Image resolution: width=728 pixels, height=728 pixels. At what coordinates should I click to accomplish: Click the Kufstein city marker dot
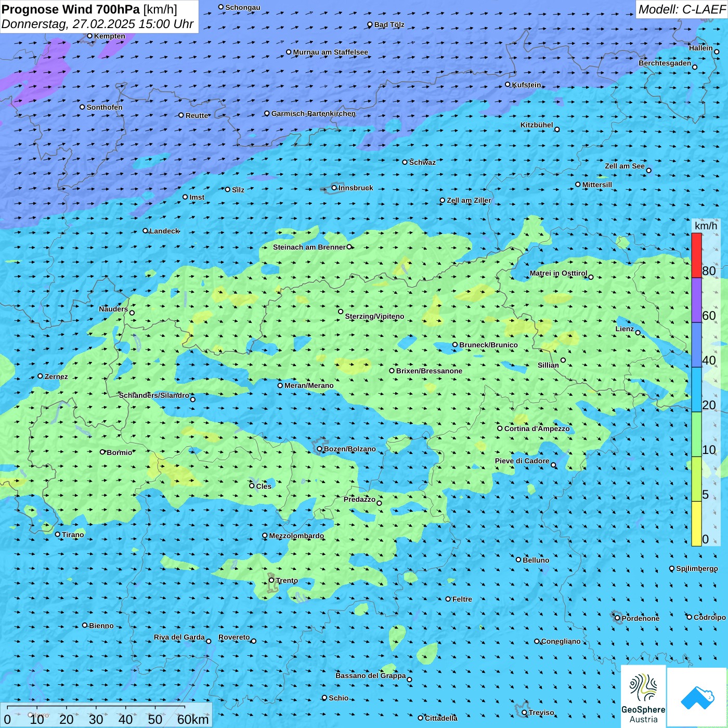pyautogui.click(x=508, y=84)
